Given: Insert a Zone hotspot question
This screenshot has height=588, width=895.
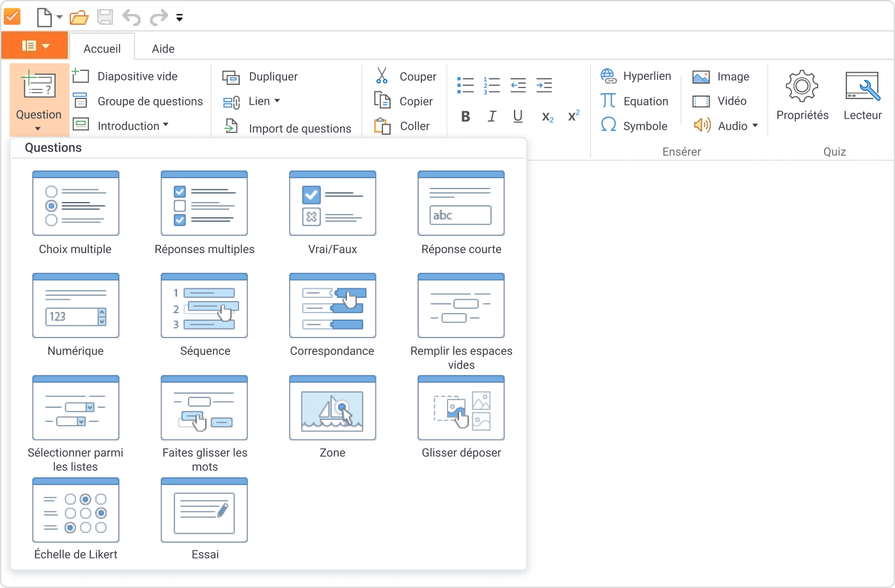Looking at the screenshot, I should click(x=332, y=417).
